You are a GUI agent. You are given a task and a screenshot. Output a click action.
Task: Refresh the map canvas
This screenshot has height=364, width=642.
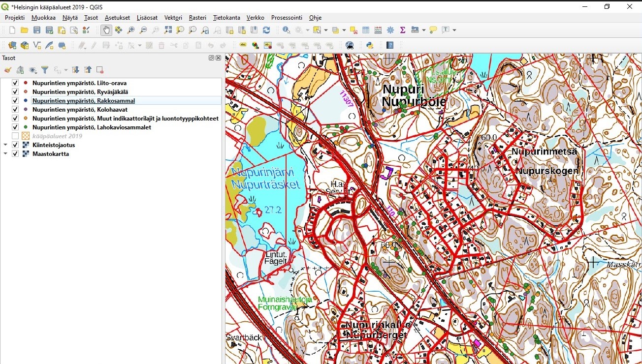pyautogui.click(x=266, y=30)
